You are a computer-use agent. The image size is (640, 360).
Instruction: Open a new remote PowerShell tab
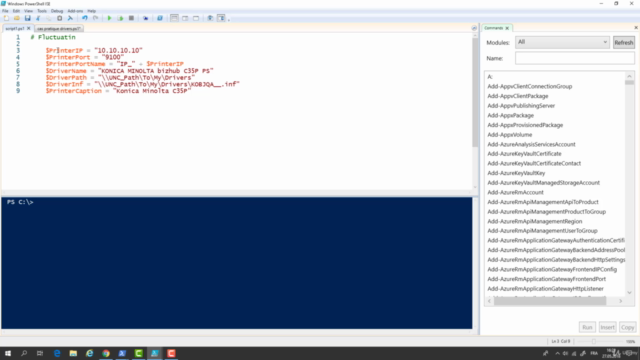pyautogui.click(x=145, y=18)
